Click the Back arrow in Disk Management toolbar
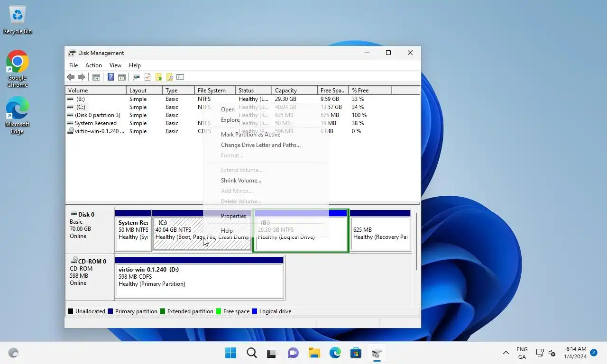The width and height of the screenshot is (607, 364). [x=71, y=77]
